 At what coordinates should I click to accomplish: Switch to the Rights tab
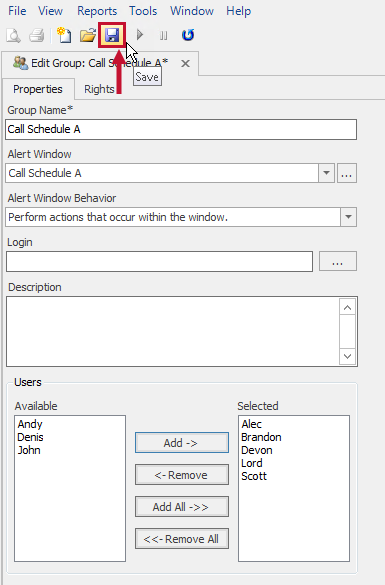click(x=99, y=89)
